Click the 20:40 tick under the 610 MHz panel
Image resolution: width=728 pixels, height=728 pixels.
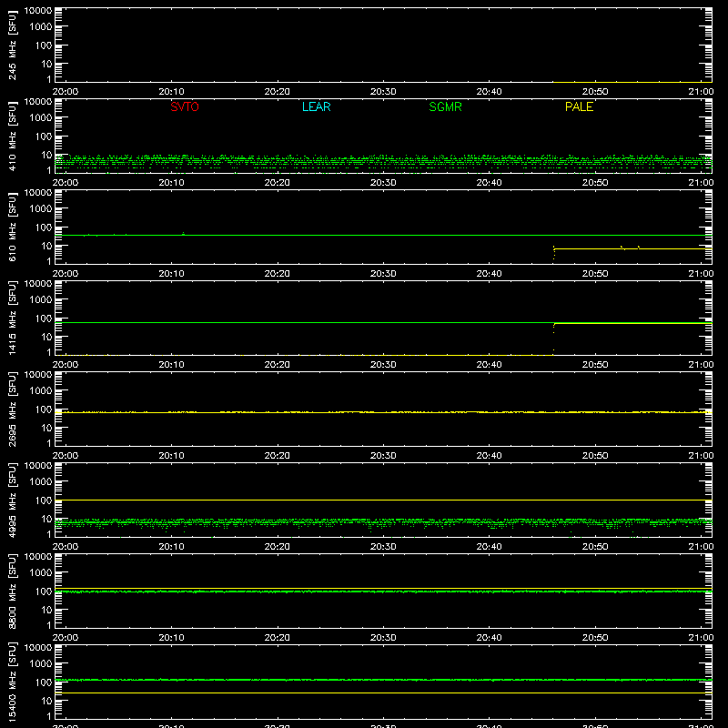[x=489, y=274]
